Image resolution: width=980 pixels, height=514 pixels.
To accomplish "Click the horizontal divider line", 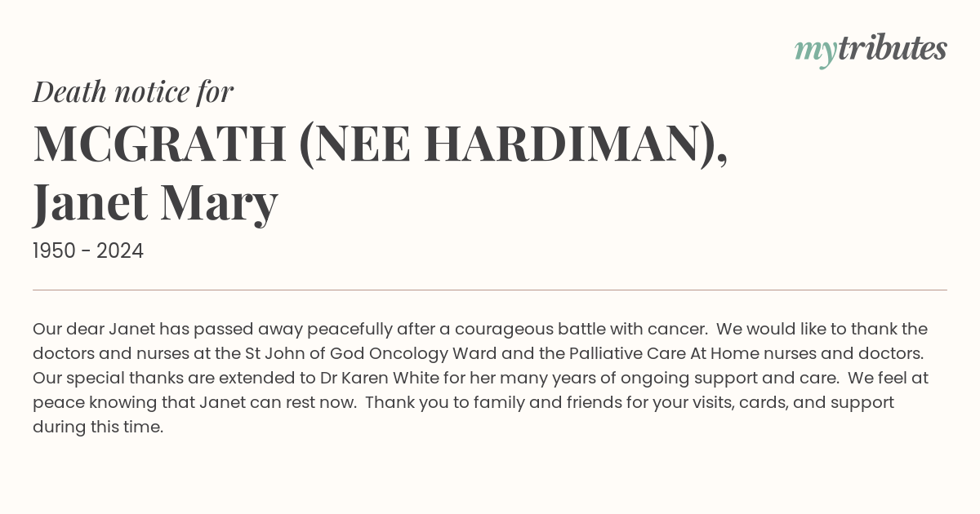I will (490, 290).
